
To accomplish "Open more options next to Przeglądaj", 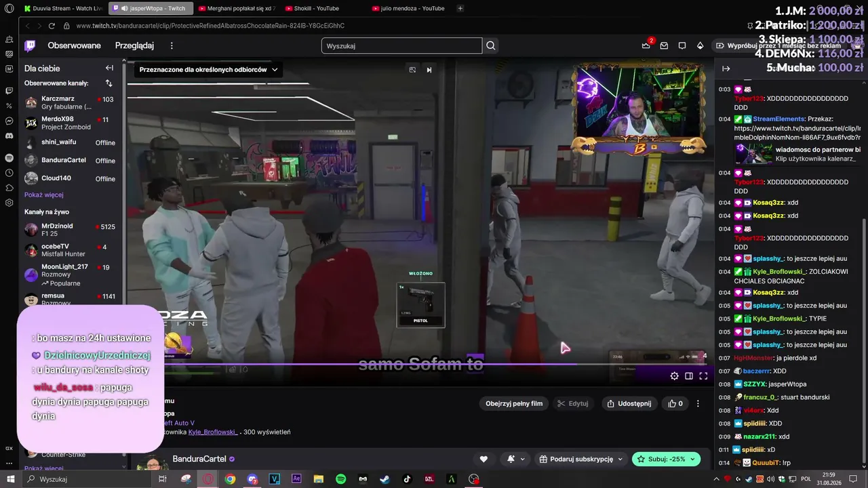I will (172, 45).
